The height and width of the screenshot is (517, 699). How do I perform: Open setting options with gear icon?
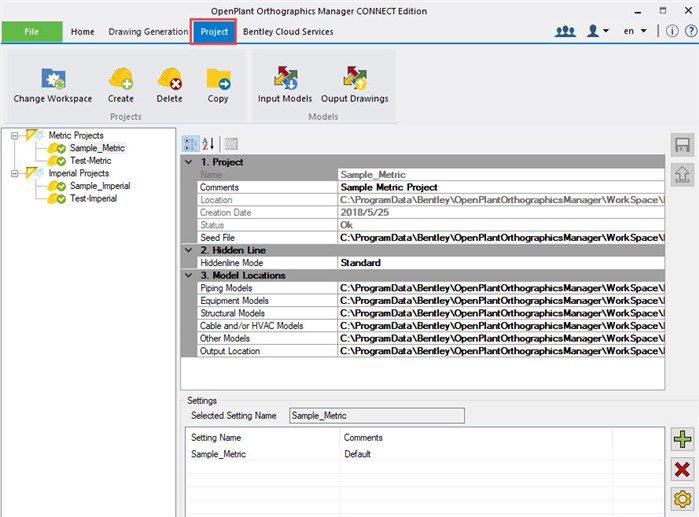click(x=682, y=499)
